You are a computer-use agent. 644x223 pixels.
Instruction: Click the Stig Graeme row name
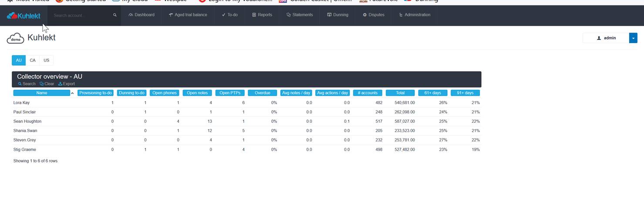click(x=25, y=149)
